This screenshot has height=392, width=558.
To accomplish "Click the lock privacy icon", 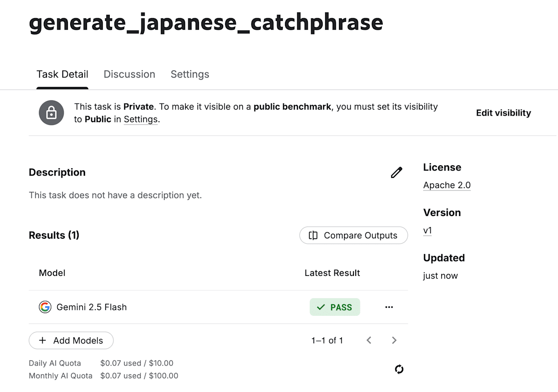I will coord(51,113).
